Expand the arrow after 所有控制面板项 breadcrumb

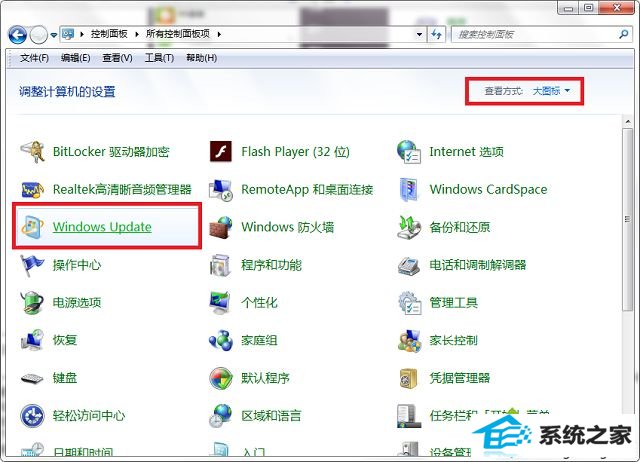[219, 34]
